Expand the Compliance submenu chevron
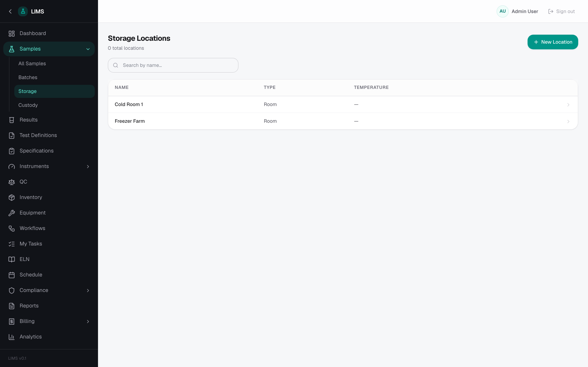The width and height of the screenshot is (588, 367). click(x=88, y=291)
